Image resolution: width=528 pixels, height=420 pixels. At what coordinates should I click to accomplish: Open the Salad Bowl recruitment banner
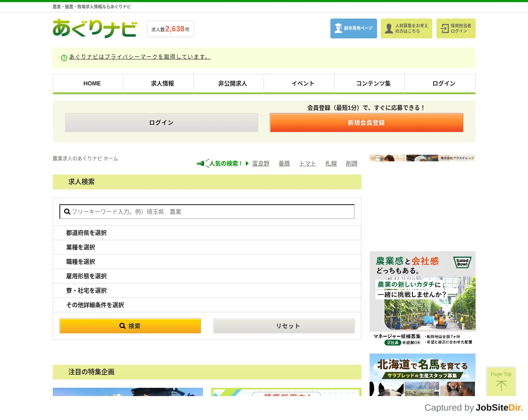coord(422,298)
